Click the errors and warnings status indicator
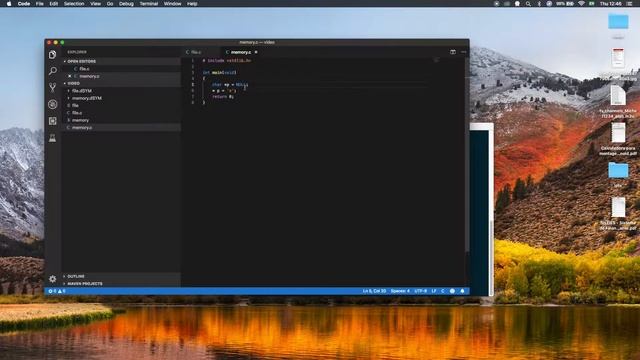 (x=57, y=291)
